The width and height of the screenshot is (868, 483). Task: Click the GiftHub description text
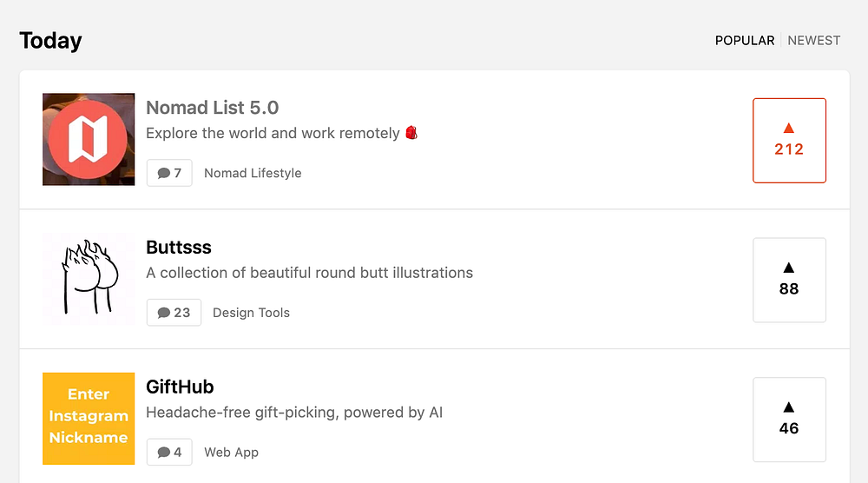click(x=294, y=412)
